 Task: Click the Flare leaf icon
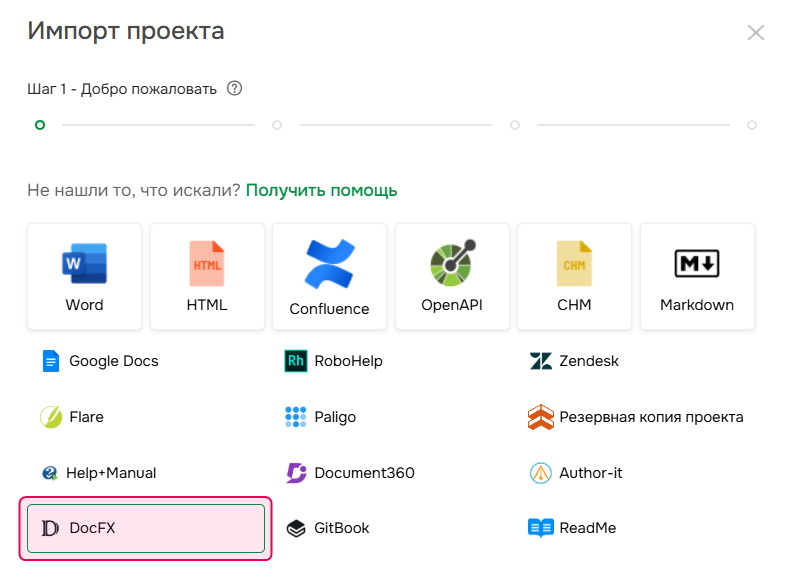click(51, 417)
